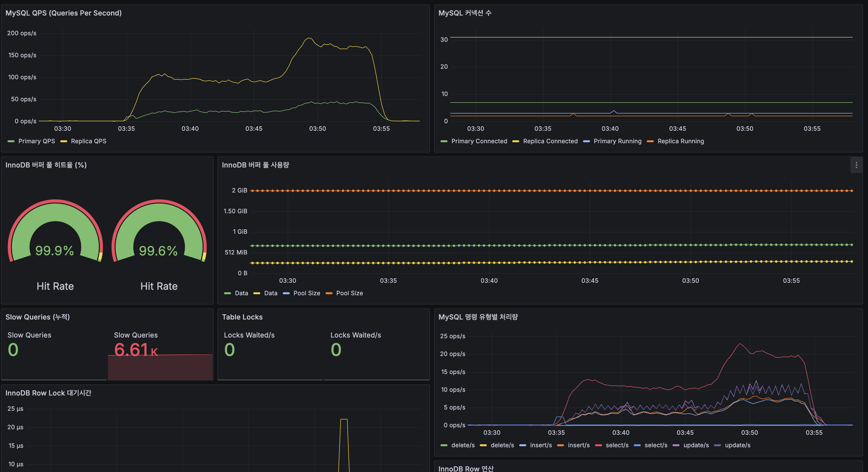Open the panel menu on InnoDB 버퍼 풀 사용량
Screen dimensions: 868x472
(856, 165)
